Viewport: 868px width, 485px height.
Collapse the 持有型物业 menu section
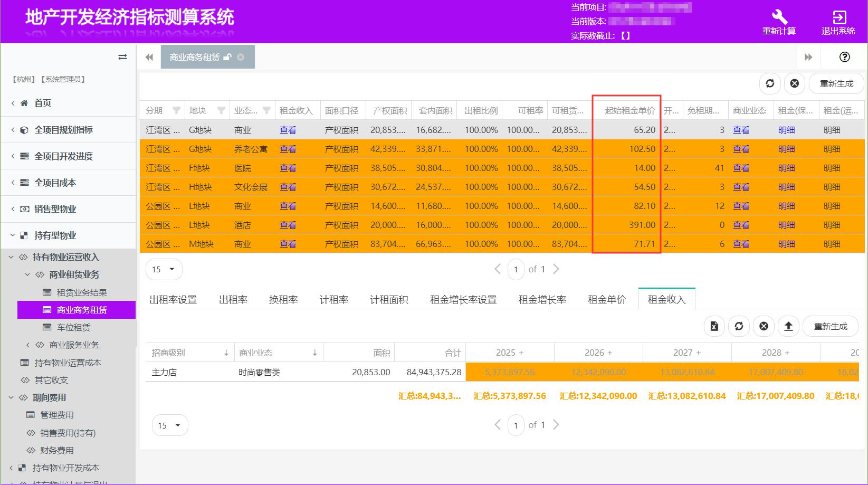13,235
